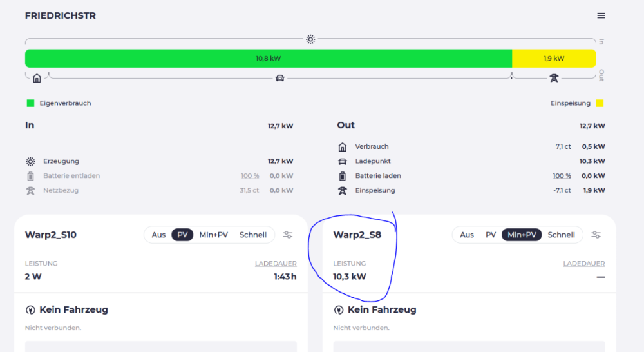Screen dimensions: 644x352
Task: Click the sun icon above the energy bar
Action: 310,39
